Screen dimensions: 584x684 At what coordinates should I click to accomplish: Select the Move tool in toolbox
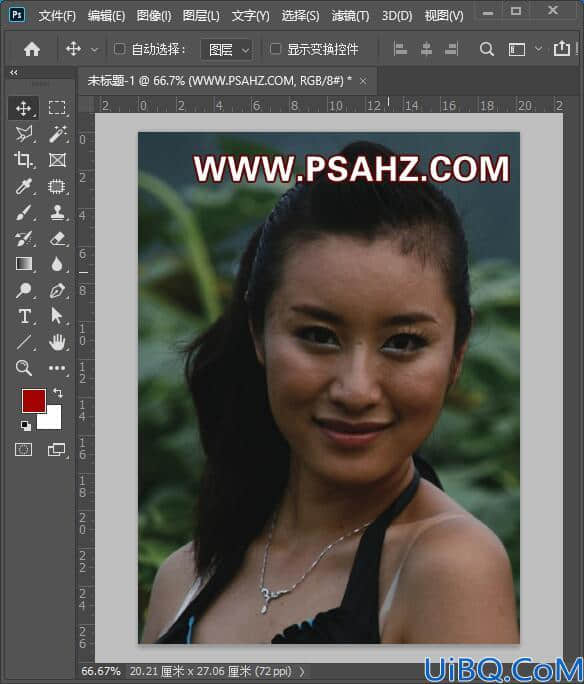point(24,108)
